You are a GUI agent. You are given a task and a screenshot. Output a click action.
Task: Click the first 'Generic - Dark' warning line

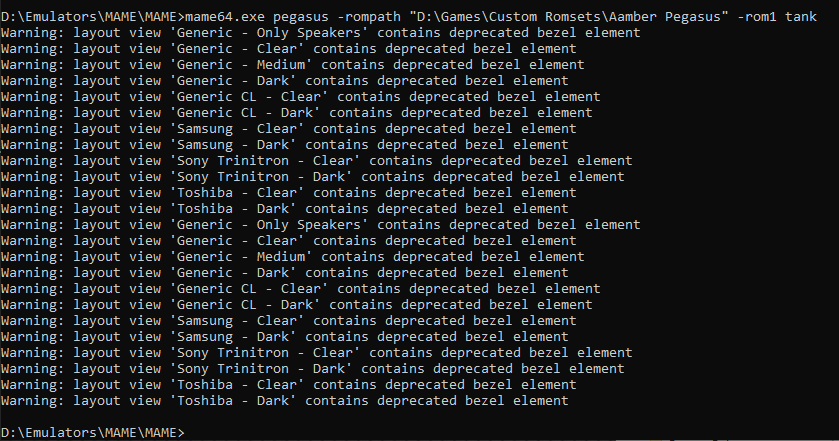285,81
